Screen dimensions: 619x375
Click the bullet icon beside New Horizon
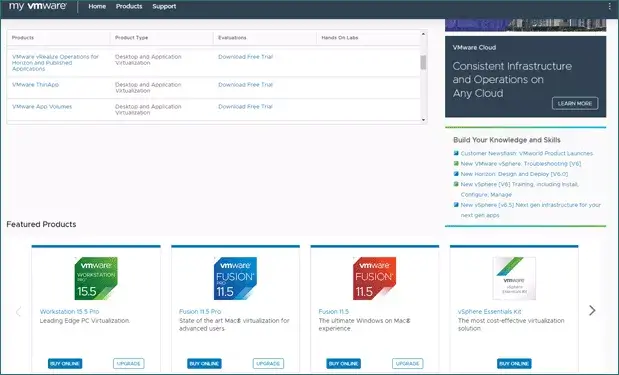tap(456, 174)
